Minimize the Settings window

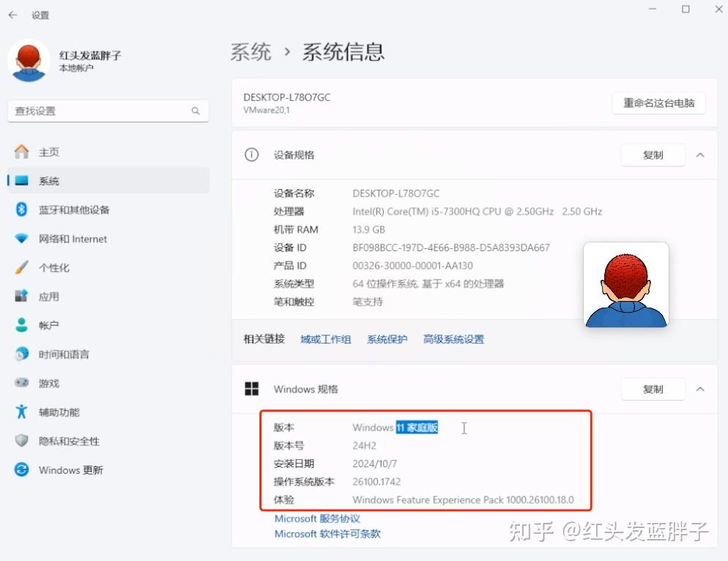pos(653,10)
